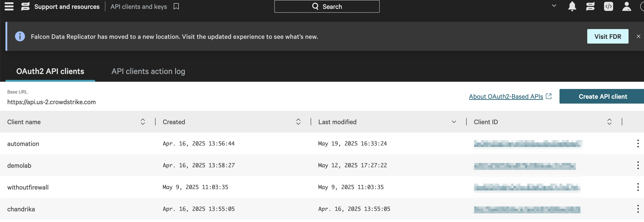
Task: Open the API developer tools icon
Action: [609, 6]
